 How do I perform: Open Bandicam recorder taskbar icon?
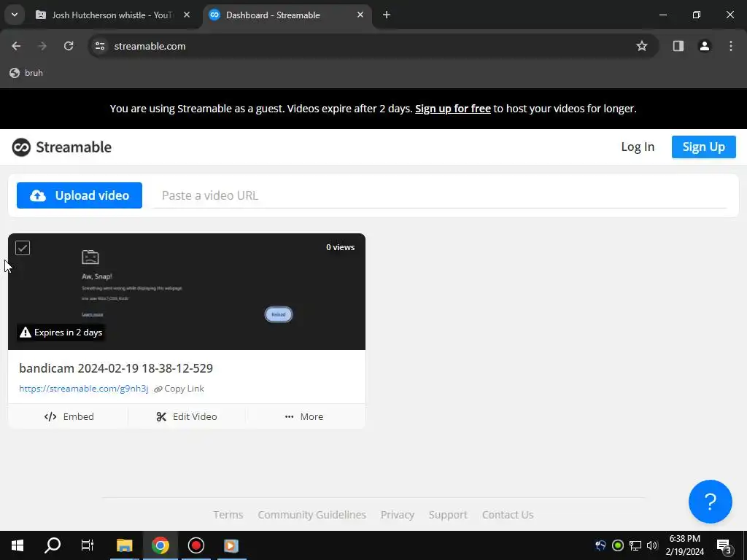click(196, 545)
